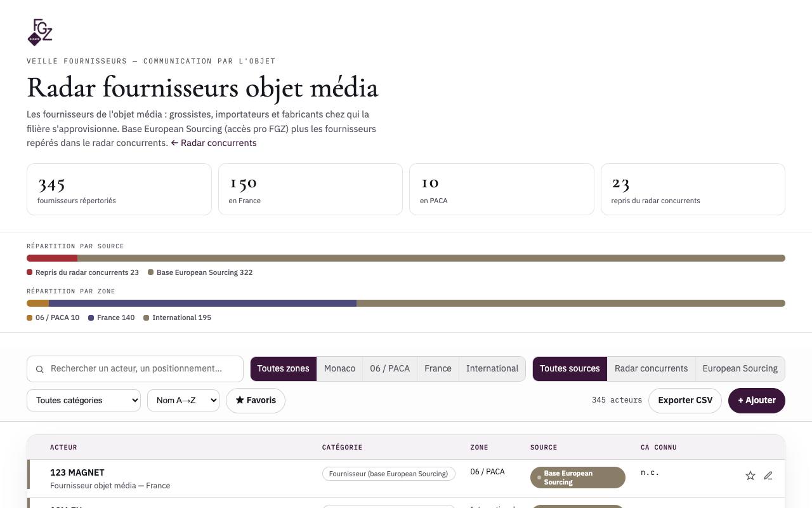Image resolution: width=812 pixels, height=508 pixels.
Task: Click the France 140 legend entry
Action: [112, 317]
